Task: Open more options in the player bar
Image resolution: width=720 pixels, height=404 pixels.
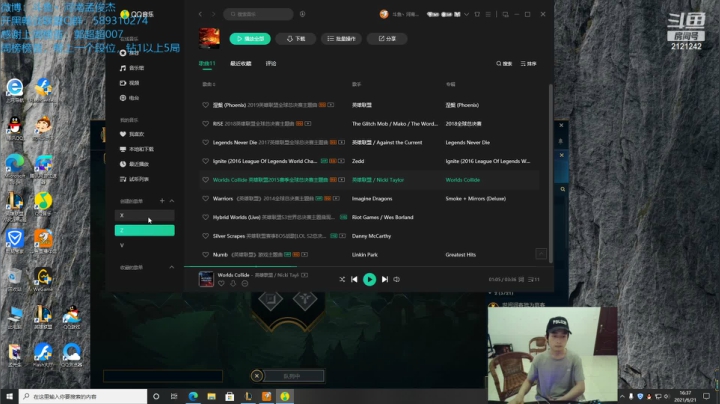Action: [245, 284]
